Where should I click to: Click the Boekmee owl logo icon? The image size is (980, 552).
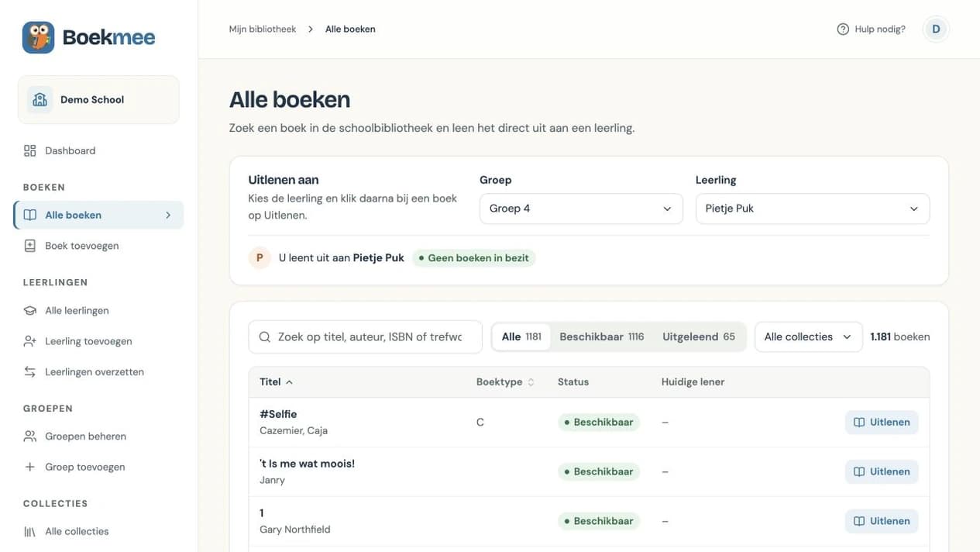click(38, 37)
